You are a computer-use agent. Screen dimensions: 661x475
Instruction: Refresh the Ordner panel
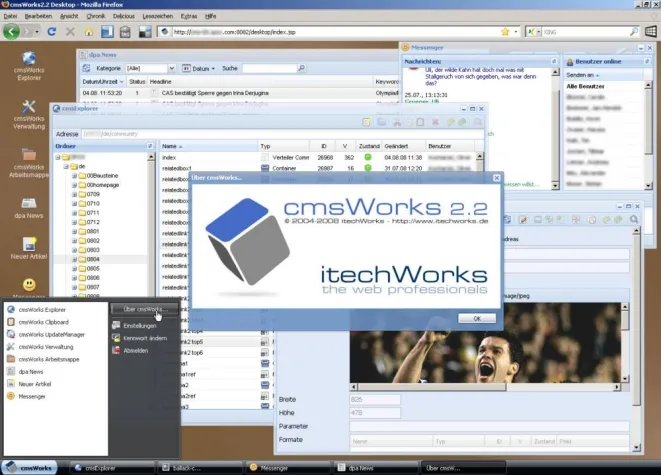(150, 146)
